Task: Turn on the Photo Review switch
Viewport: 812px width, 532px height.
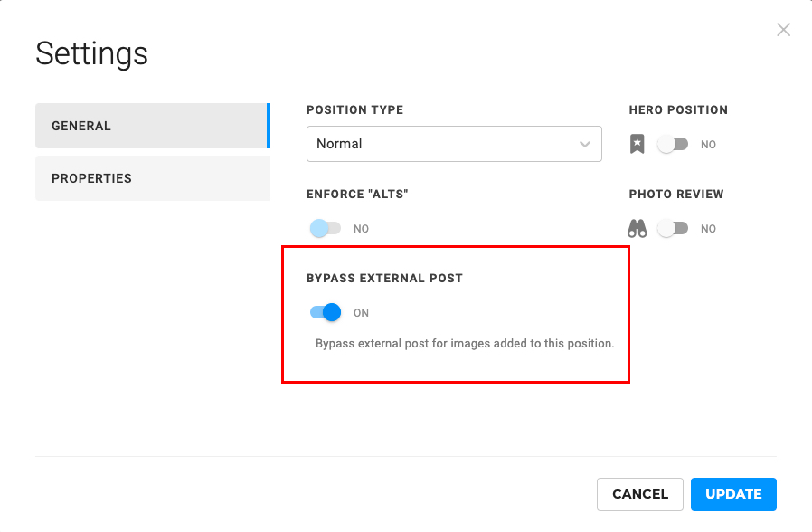Action: coord(673,229)
